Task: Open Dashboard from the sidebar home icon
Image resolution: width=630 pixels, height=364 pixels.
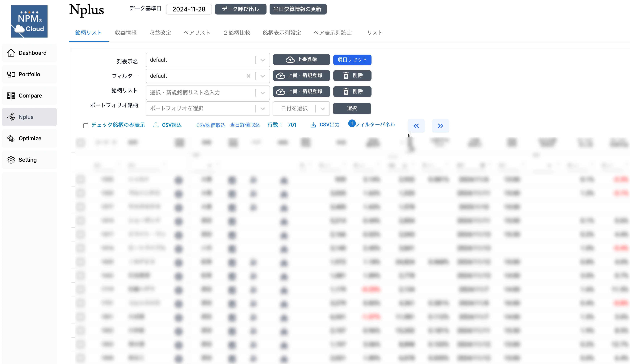Action: pyautogui.click(x=11, y=53)
